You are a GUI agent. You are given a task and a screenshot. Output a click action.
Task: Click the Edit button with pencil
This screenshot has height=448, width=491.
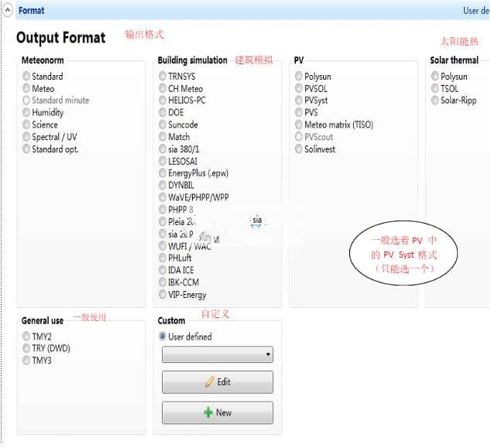[218, 382]
